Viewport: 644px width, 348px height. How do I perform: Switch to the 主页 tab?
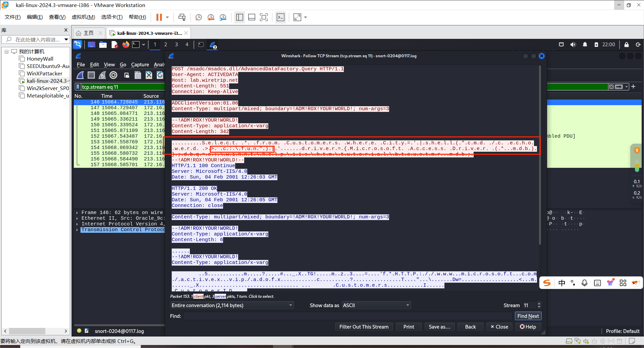(89, 33)
